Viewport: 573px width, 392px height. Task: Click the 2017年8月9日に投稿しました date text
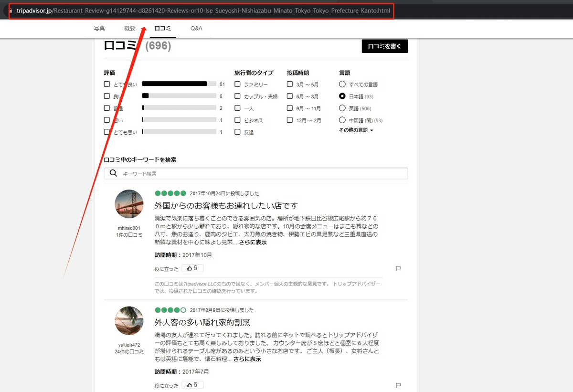point(222,310)
